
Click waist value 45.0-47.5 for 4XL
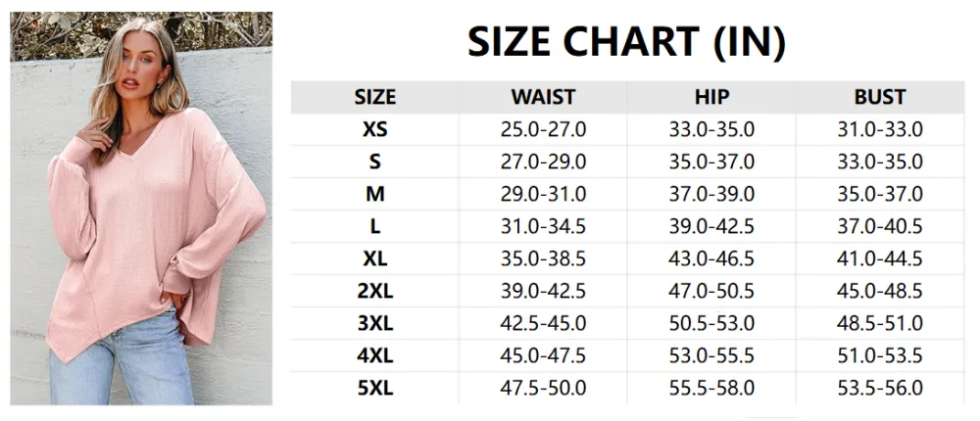543,356
